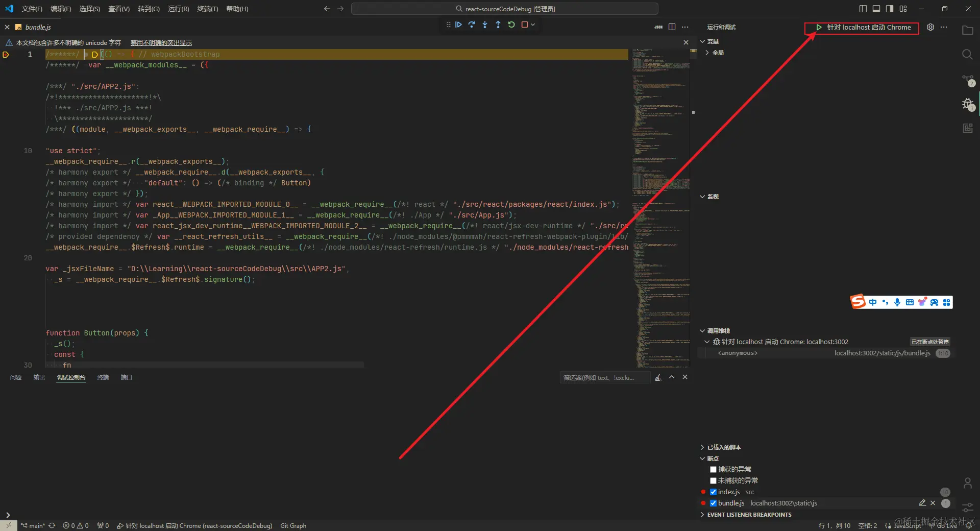Image resolution: width=980 pixels, height=531 pixels.
Task: Open the 终端(T) Terminal menu
Action: [208, 9]
